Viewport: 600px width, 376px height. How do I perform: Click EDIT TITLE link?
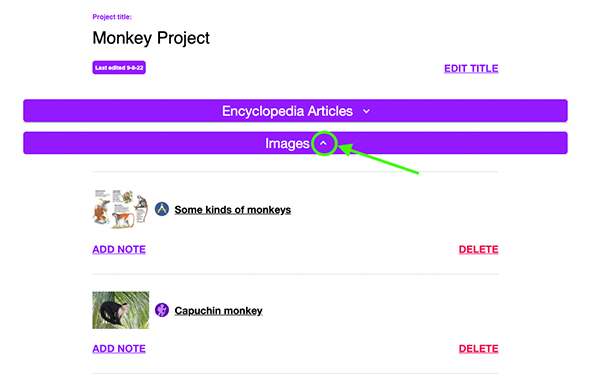(x=471, y=68)
